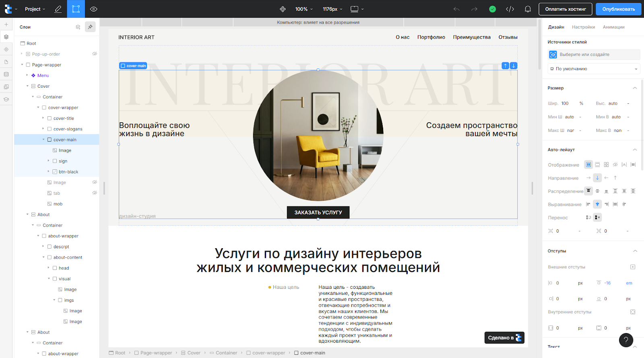Screen dimensions: 644x358
Task: Set alignment to left edge
Action: [x=588, y=204]
